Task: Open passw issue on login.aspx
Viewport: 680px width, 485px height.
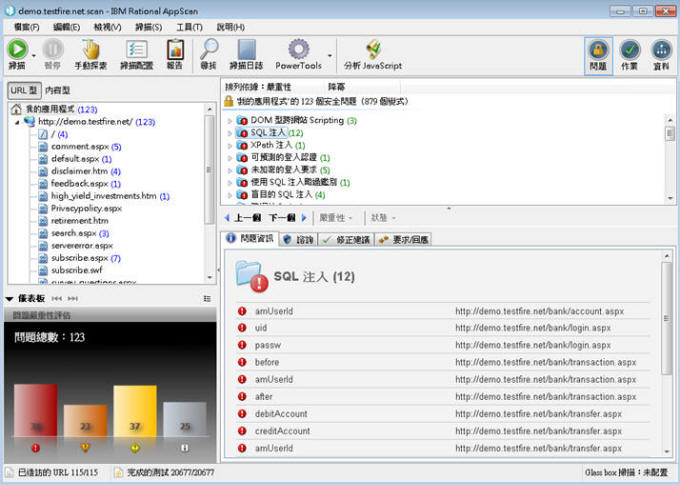Action: tap(442, 345)
